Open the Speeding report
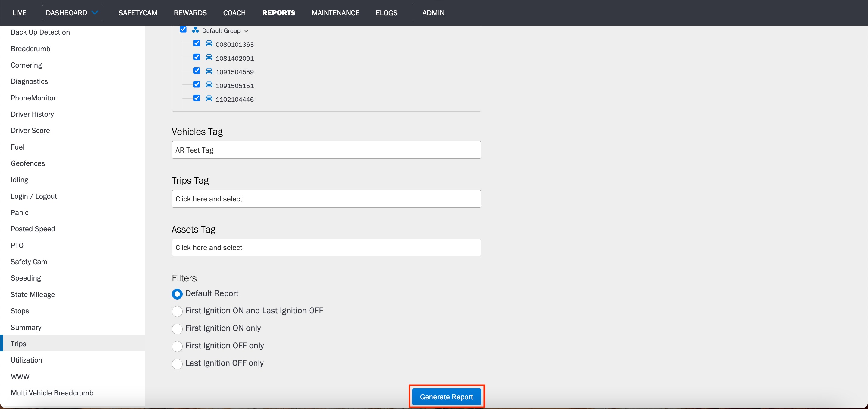The width and height of the screenshot is (868, 409). (26, 278)
